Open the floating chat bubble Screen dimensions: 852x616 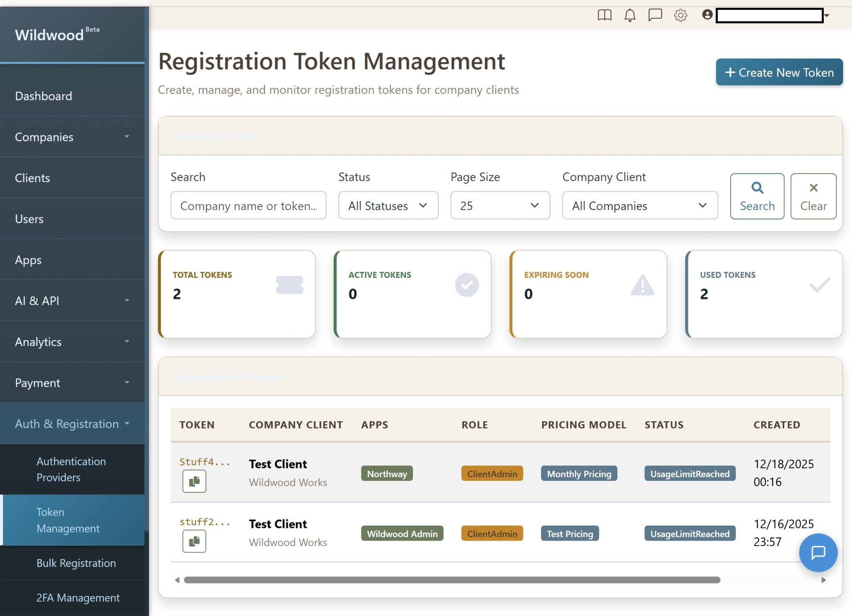point(818,553)
